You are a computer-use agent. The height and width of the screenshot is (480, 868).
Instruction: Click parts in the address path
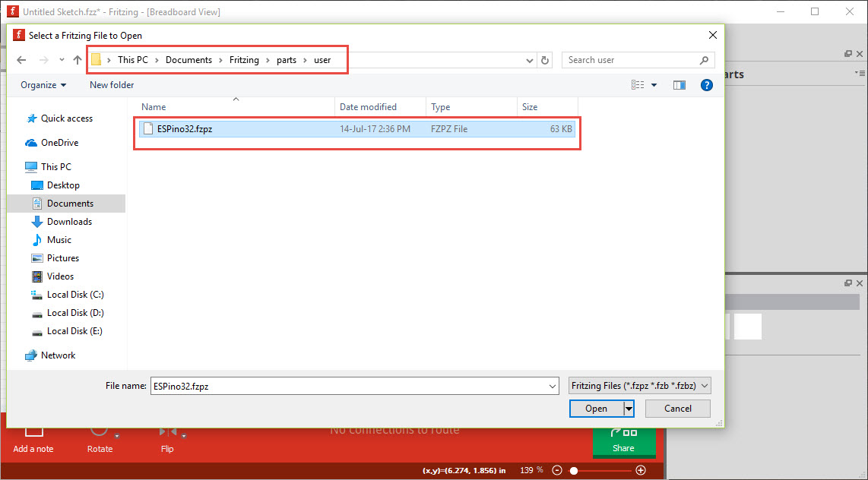tap(287, 60)
